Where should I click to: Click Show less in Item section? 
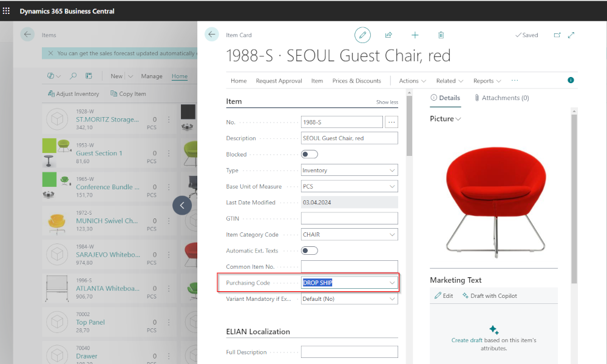(x=387, y=102)
